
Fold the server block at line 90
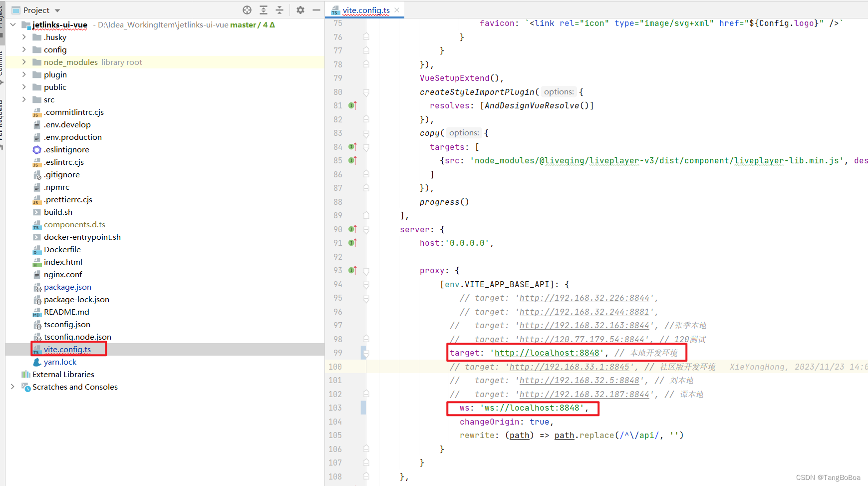pyautogui.click(x=366, y=229)
